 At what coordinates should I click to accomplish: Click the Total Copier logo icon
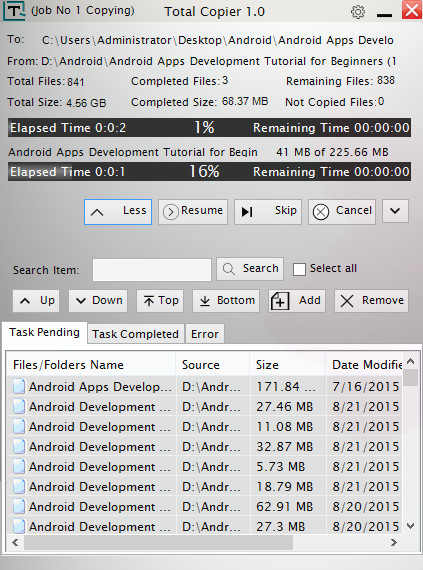pyautogui.click(x=14, y=11)
